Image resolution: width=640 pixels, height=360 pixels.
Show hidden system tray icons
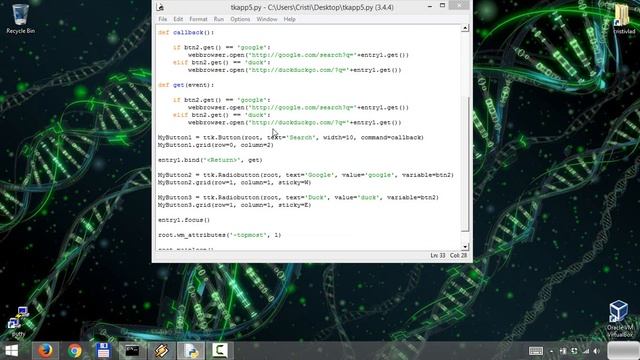(x=551, y=351)
